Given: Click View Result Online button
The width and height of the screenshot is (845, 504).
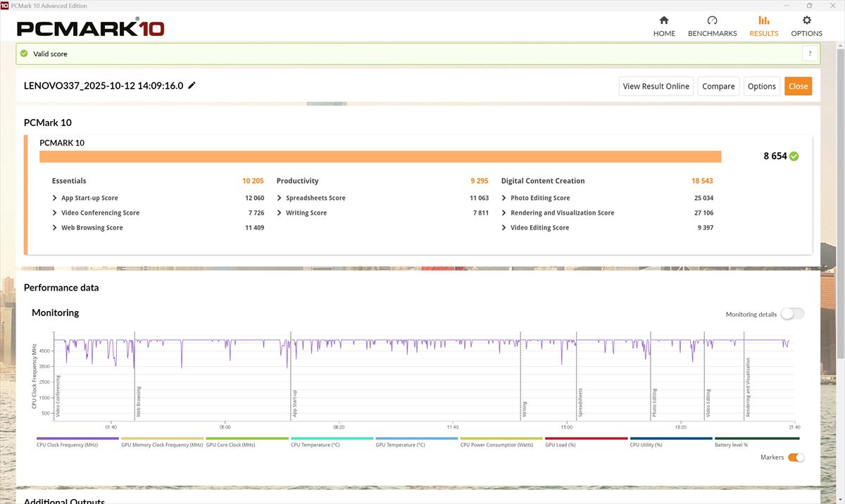Looking at the screenshot, I should [x=656, y=86].
